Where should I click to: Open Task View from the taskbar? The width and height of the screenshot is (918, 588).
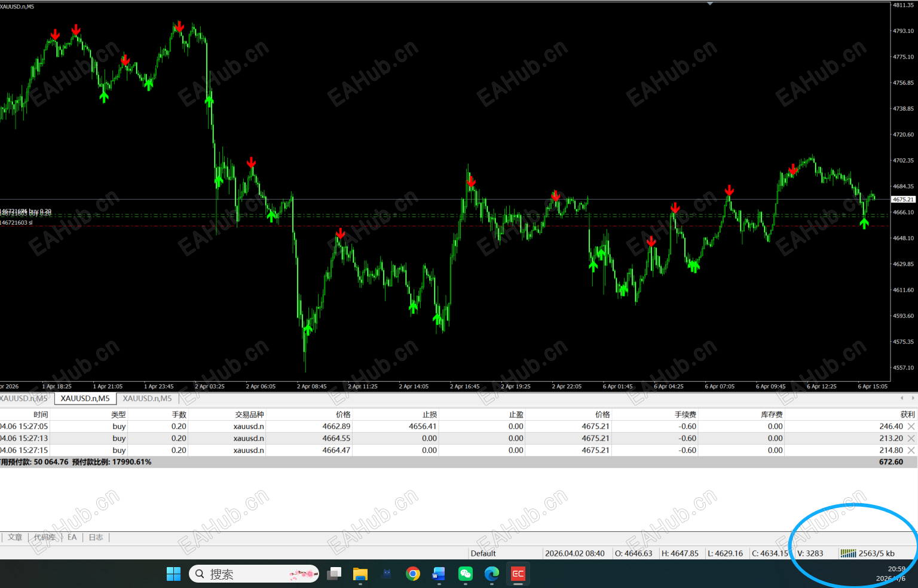click(334, 574)
